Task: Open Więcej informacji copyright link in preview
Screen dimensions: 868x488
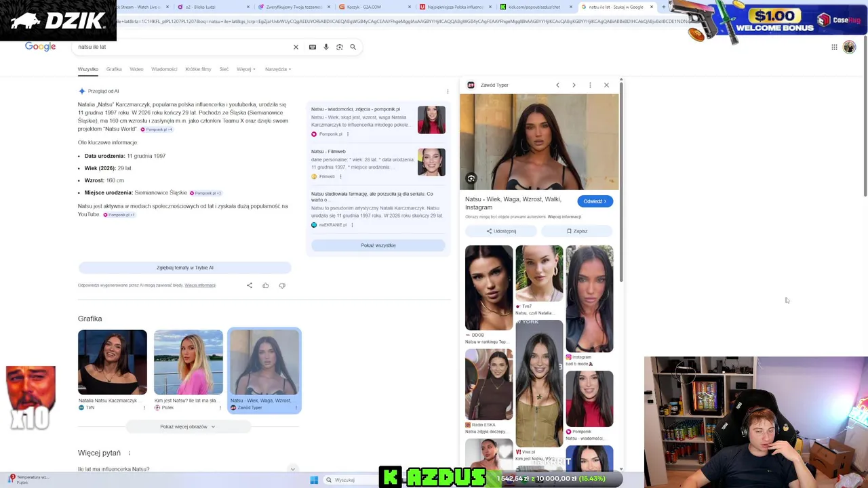Action: (x=564, y=217)
